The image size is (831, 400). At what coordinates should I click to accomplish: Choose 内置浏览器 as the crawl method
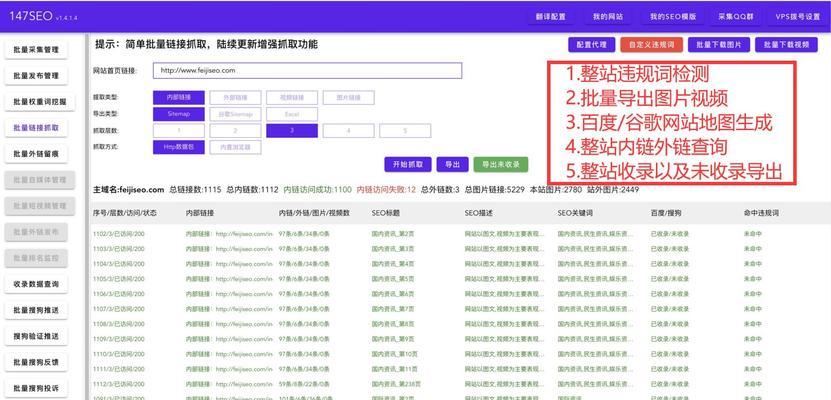pyautogui.click(x=235, y=147)
